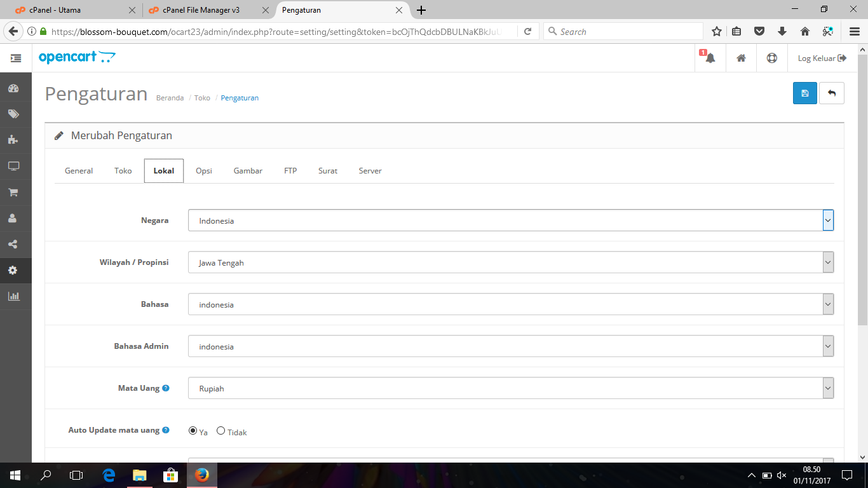This screenshot has width=868, height=488.
Task: Open the Design monitor sidebar icon
Action: point(13,166)
